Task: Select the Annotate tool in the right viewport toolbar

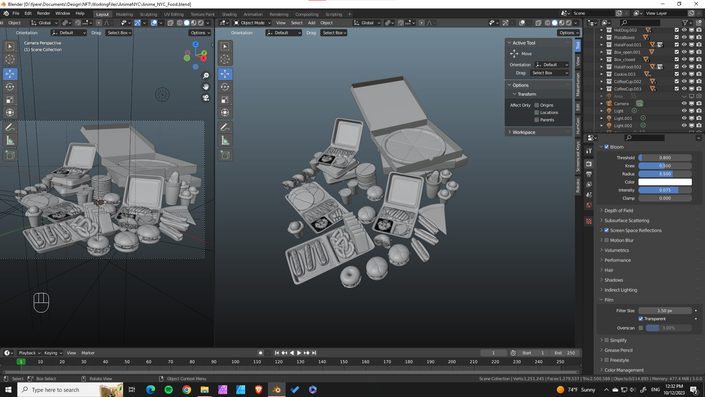Action: (225, 128)
